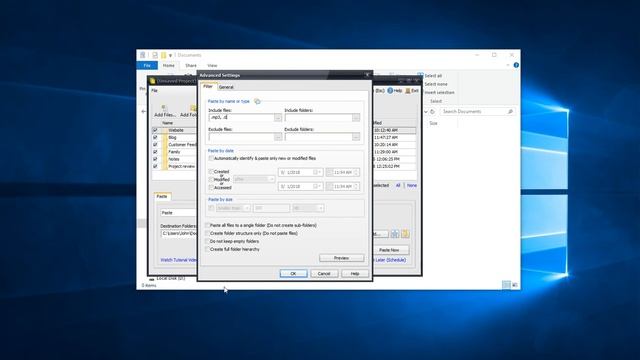Click the new folder icon in Explorer title bar
640x360 pixels.
click(163, 55)
